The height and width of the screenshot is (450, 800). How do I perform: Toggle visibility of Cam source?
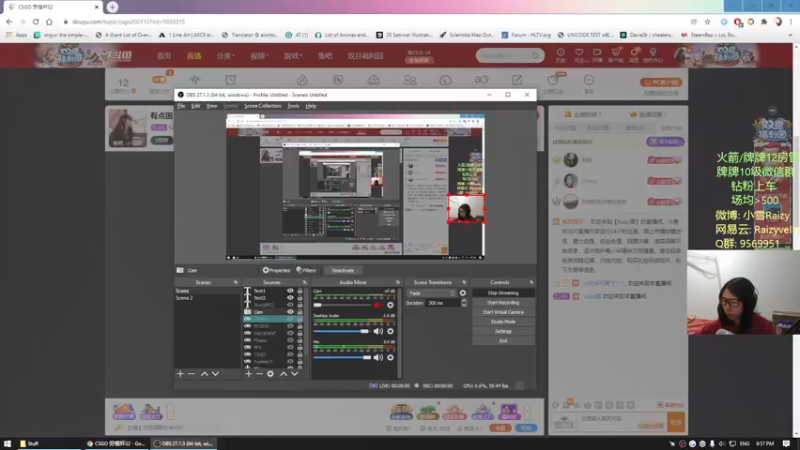pyautogui.click(x=290, y=312)
